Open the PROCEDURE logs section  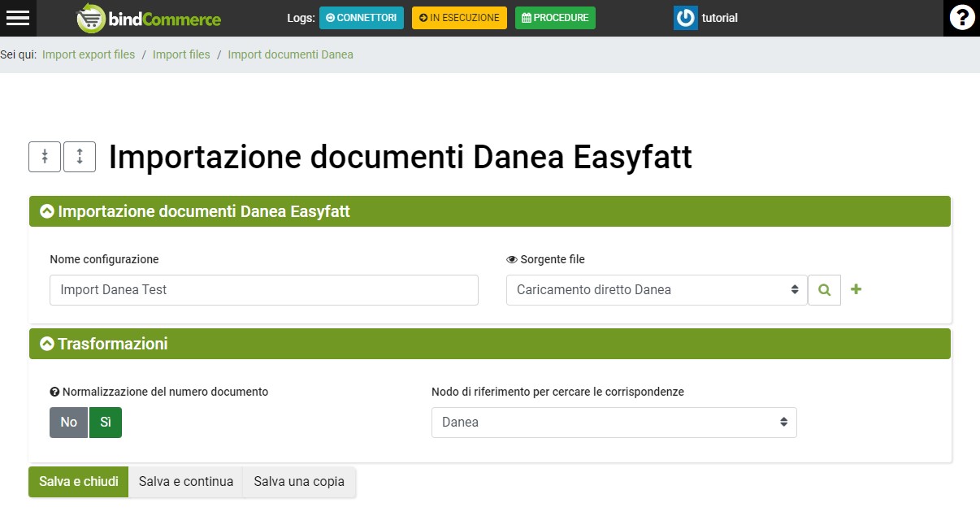pos(555,17)
